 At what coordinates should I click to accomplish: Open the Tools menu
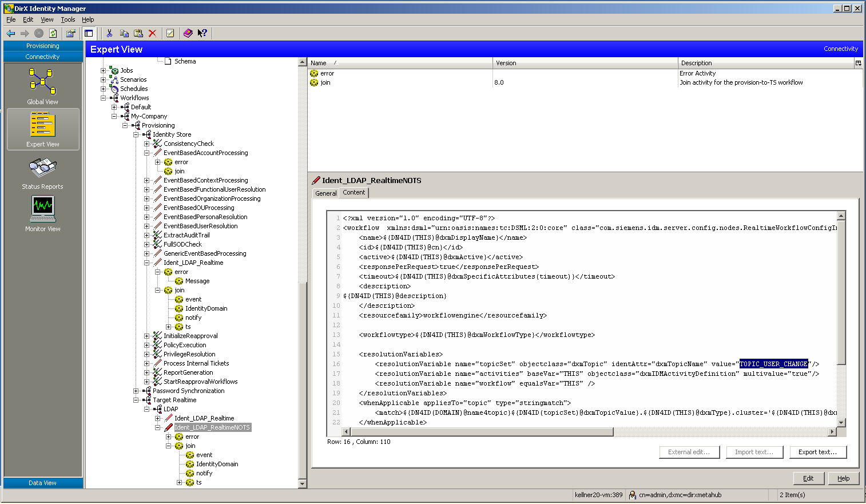click(x=68, y=19)
